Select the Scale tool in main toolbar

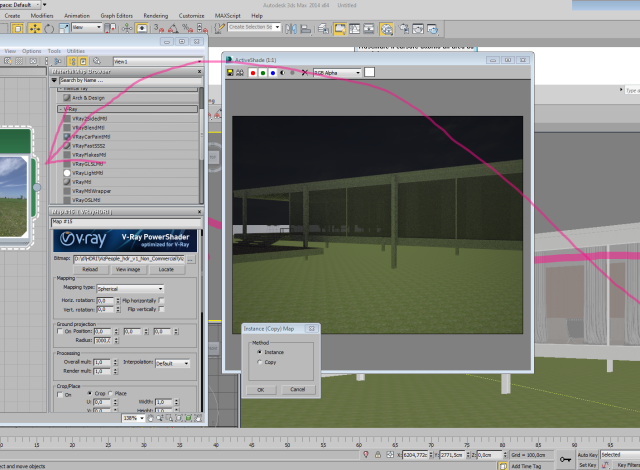(x=64, y=28)
